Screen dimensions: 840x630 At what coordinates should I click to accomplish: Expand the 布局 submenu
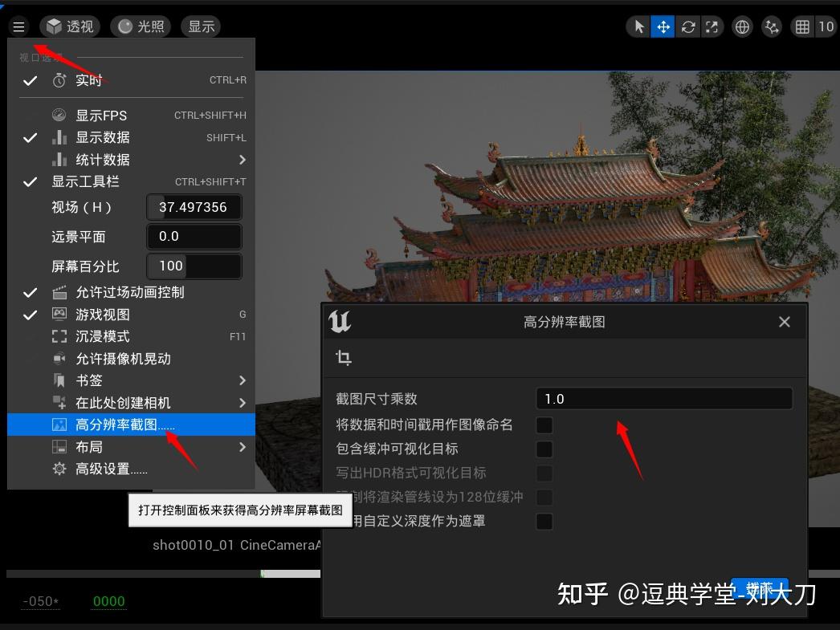(x=88, y=446)
